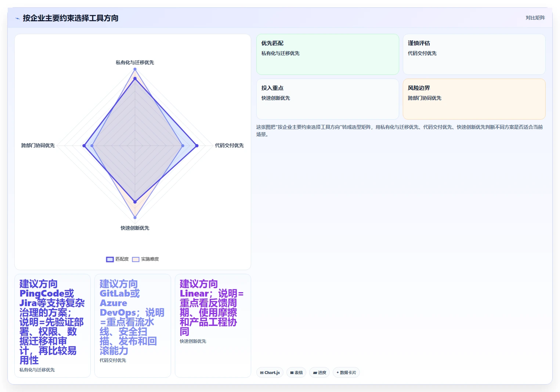
Task: Click the 快速创新优先 radar axis label
Action: [135, 228]
